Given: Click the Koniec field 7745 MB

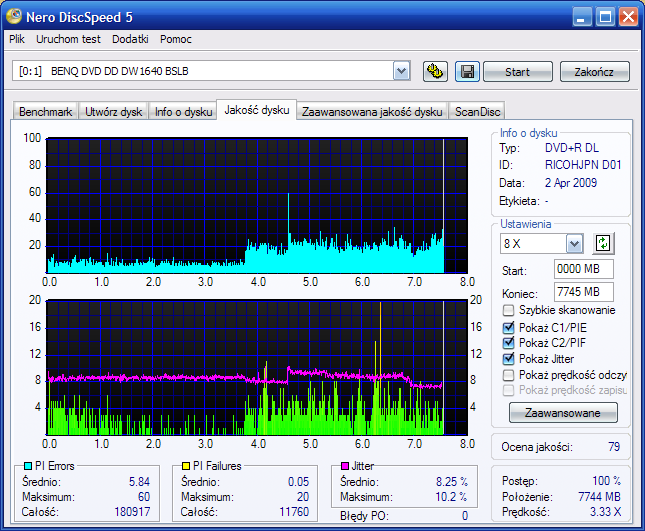Looking at the screenshot, I should pyautogui.click(x=584, y=292).
